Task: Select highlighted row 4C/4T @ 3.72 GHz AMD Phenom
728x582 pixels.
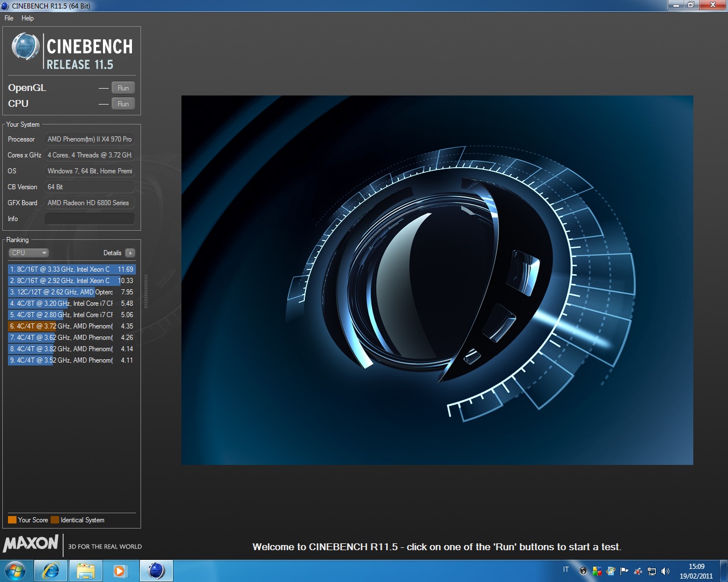Action: point(72,326)
